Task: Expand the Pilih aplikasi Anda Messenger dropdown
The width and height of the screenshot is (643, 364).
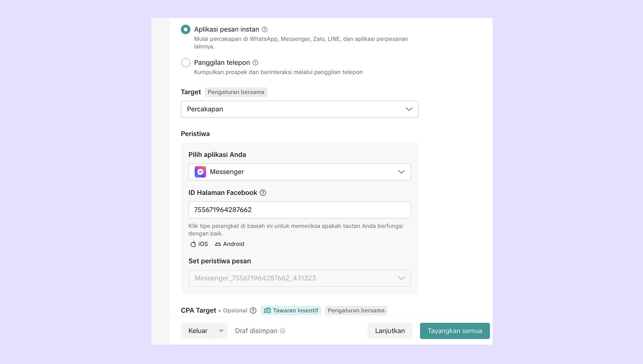Action: click(x=300, y=172)
